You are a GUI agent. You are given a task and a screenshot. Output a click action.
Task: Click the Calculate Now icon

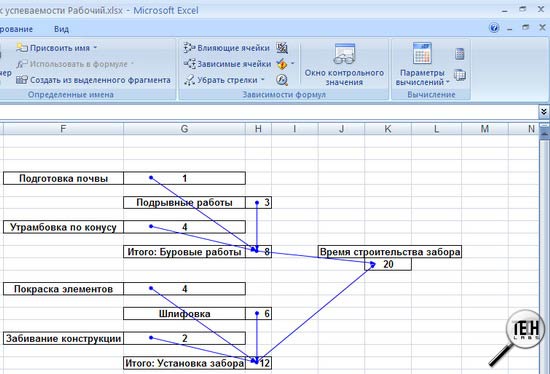click(x=460, y=54)
